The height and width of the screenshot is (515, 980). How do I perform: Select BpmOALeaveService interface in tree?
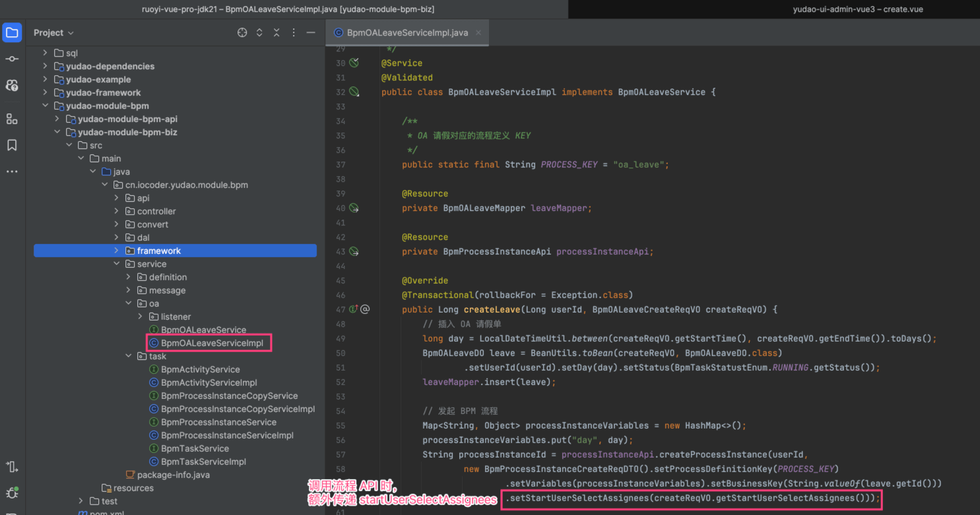pyautogui.click(x=203, y=330)
